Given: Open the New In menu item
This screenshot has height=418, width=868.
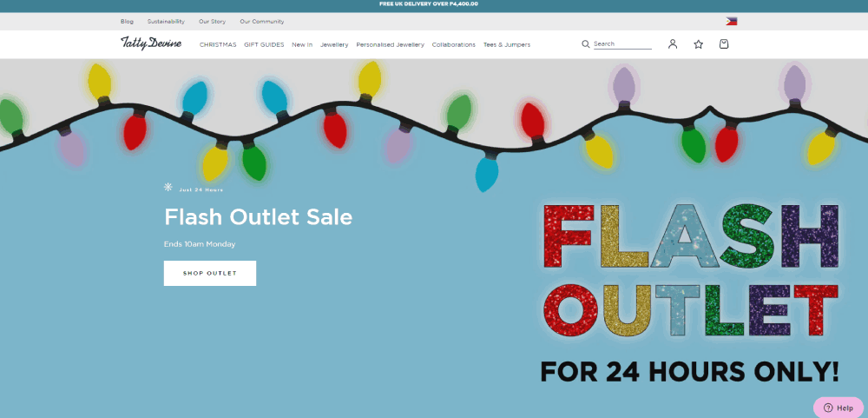Looking at the screenshot, I should coord(302,45).
